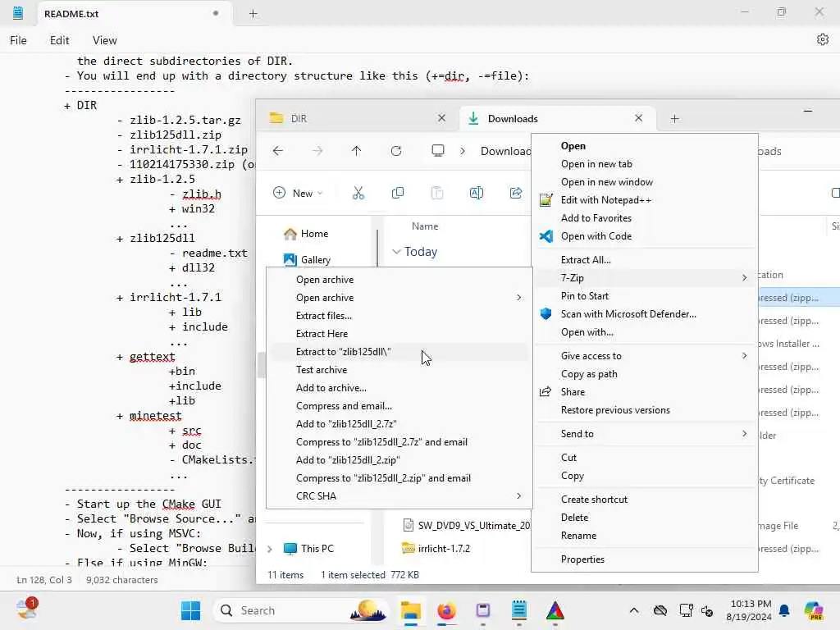This screenshot has width=840, height=630.
Task: Choose Add to archive... option
Action: 399,388
